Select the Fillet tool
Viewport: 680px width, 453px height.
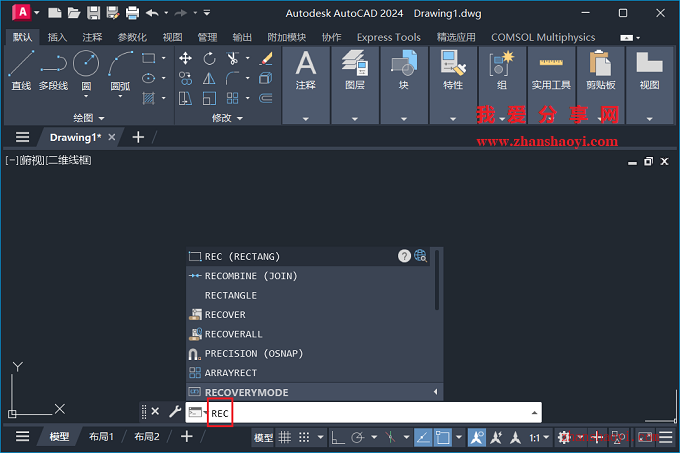[232, 78]
